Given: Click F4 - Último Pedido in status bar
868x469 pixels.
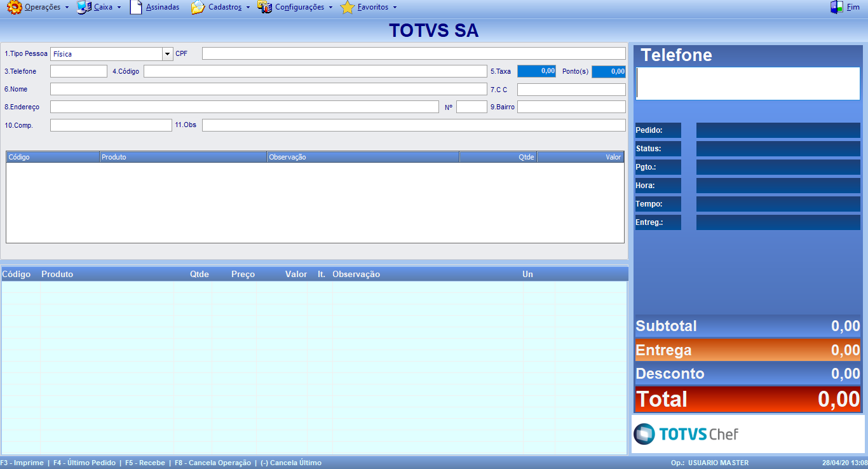Looking at the screenshot, I should coord(84,463).
